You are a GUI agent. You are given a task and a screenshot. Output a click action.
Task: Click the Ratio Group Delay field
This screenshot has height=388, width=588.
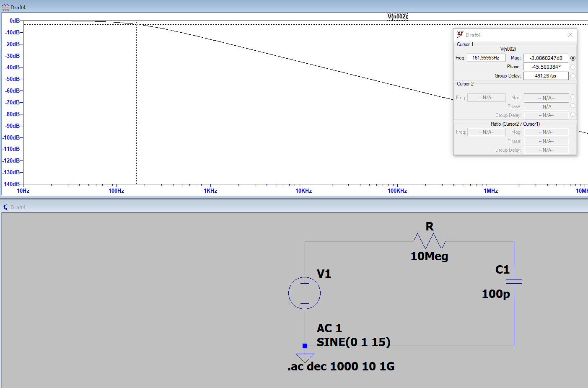click(546, 150)
